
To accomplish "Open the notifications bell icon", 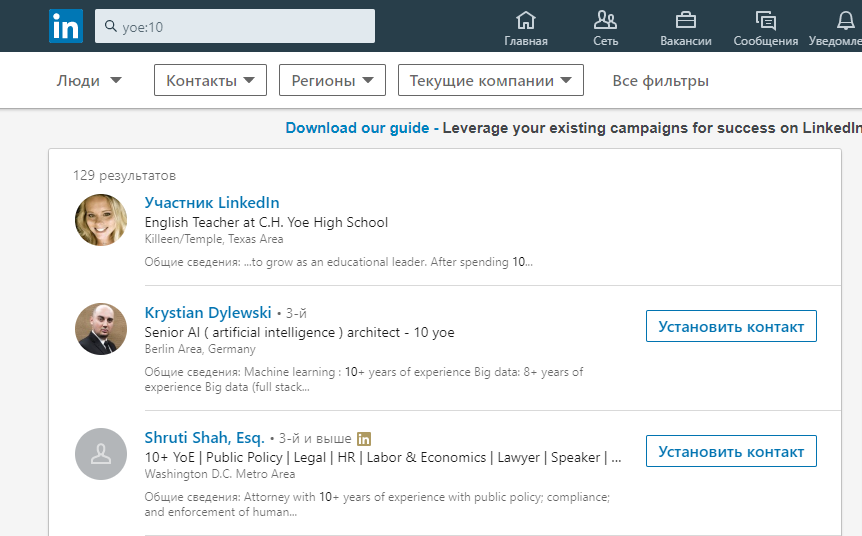I will (x=846, y=20).
